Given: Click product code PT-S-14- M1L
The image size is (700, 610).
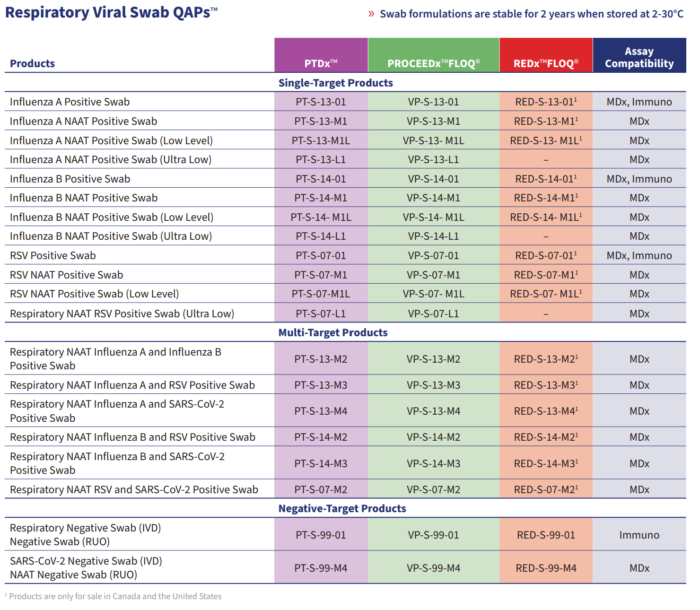Looking at the screenshot, I should [x=321, y=217].
